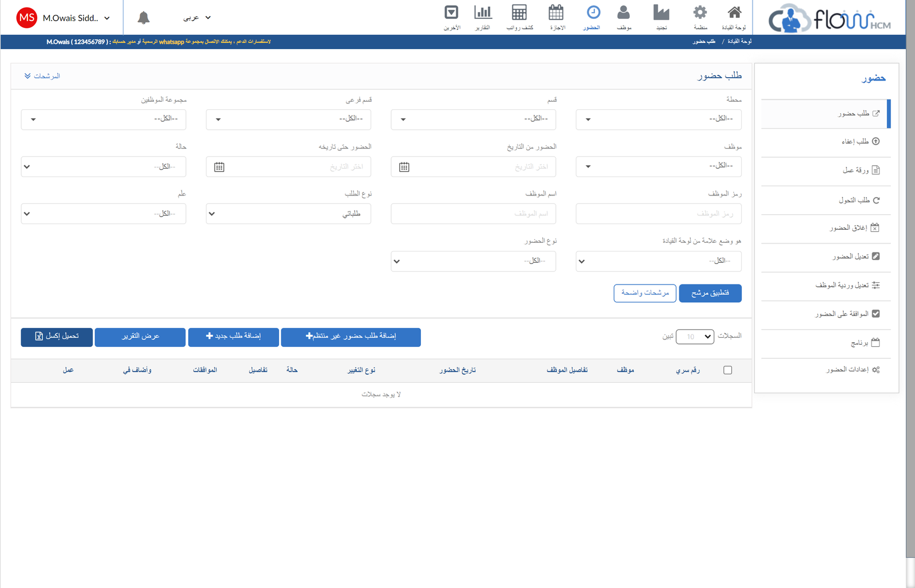915x588 pixels.
Task: Click the notification bell icon
Action: coord(144,18)
